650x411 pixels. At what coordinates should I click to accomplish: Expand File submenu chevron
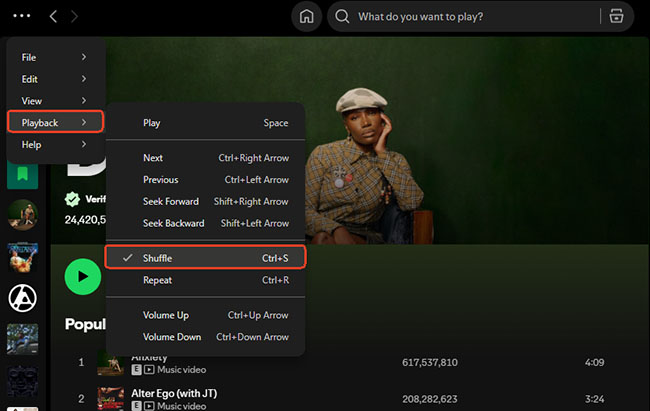pyautogui.click(x=84, y=57)
